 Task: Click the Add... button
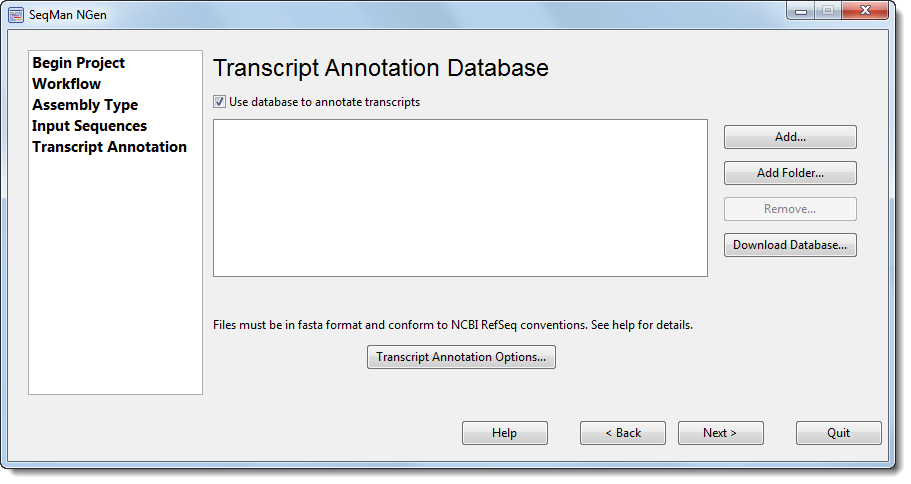click(790, 137)
